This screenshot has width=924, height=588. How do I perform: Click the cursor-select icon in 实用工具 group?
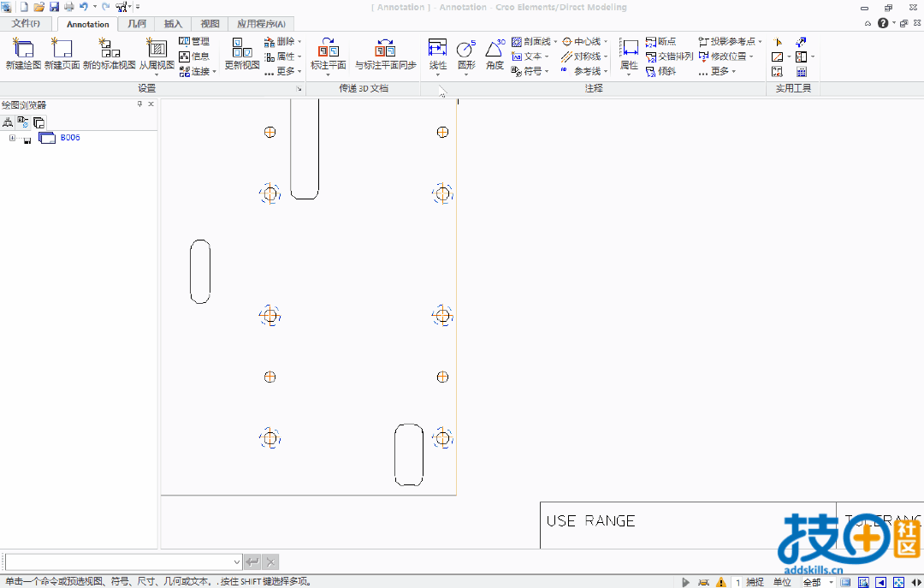[x=778, y=42]
